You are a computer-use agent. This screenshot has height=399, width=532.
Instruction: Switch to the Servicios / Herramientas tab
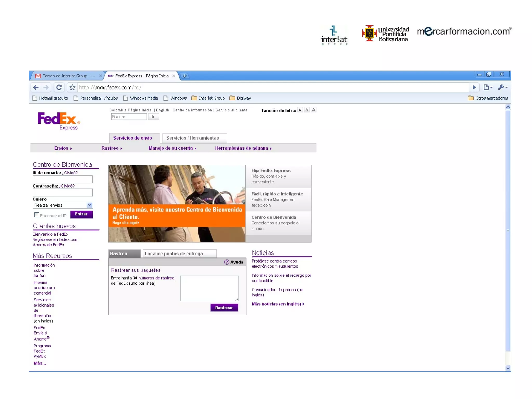(x=192, y=138)
